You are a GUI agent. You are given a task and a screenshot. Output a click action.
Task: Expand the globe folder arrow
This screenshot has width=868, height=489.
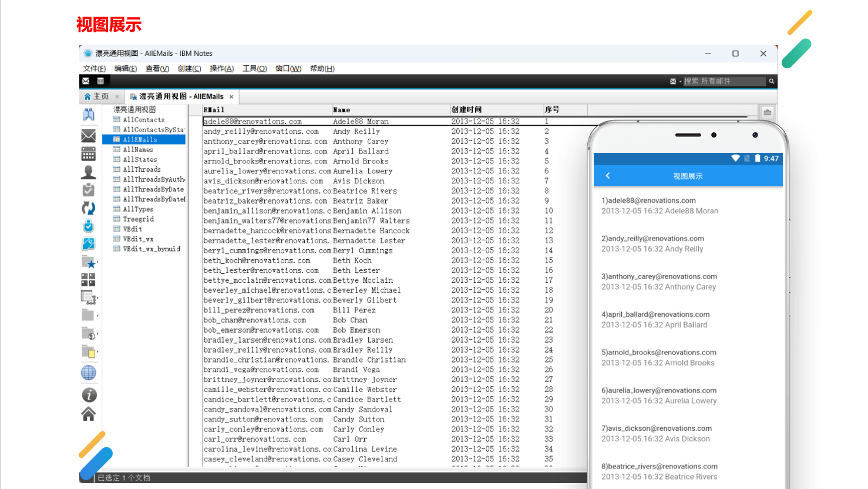97,334
